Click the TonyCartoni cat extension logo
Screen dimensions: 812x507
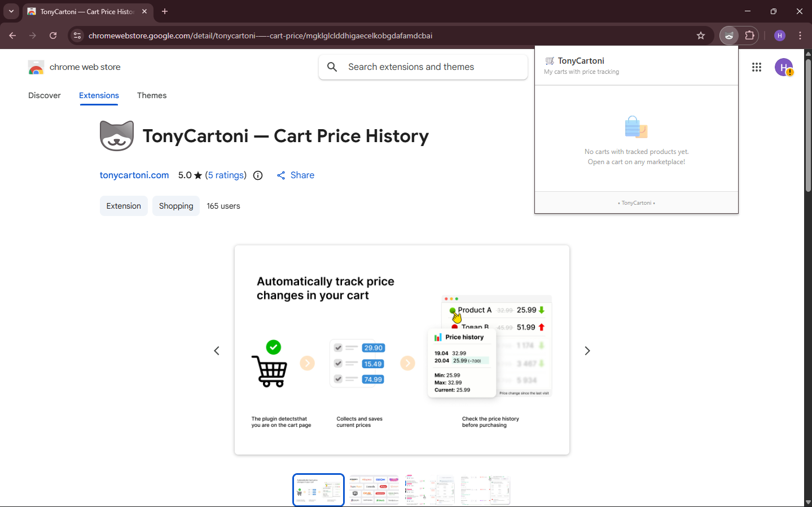point(117,136)
